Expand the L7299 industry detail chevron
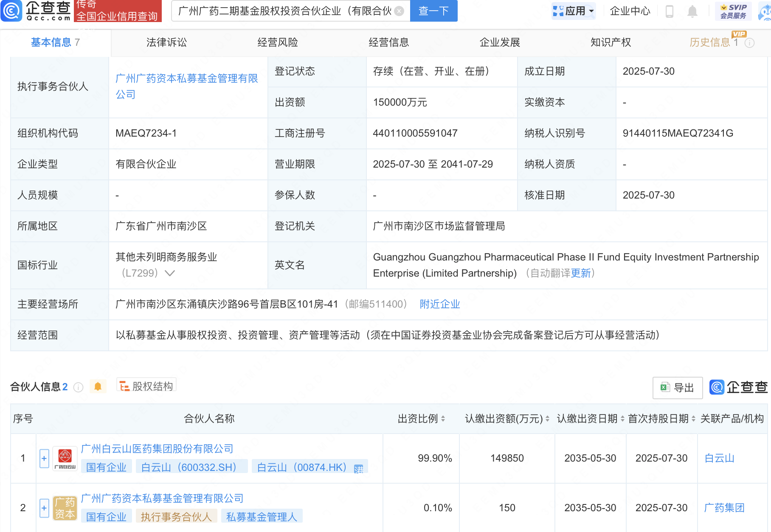771x532 pixels. click(170, 273)
